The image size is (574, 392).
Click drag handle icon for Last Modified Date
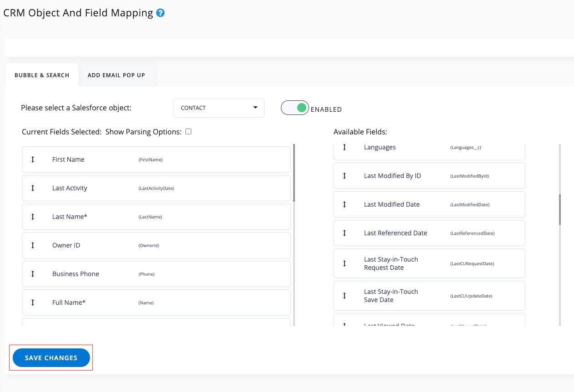coord(344,204)
